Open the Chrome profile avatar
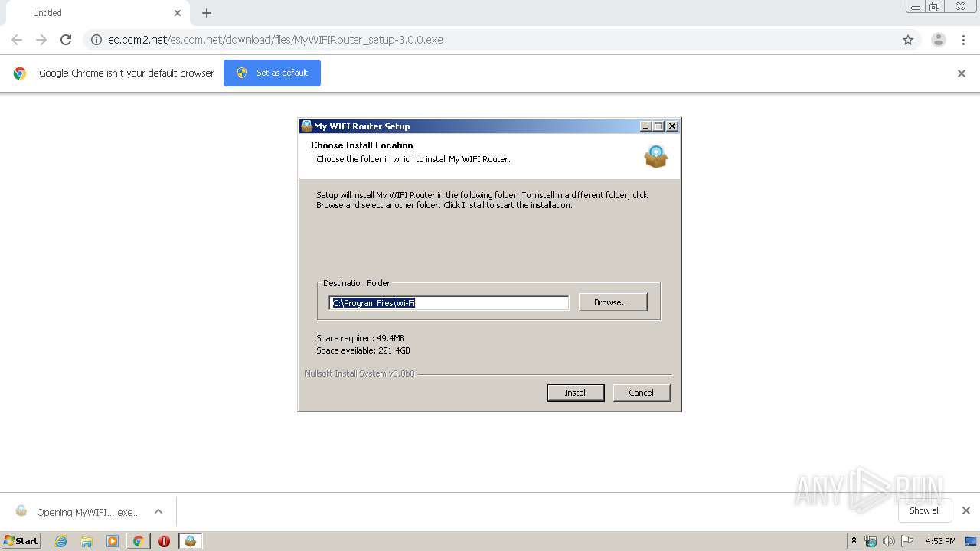This screenshot has height=551, width=980. pyautogui.click(x=939, y=40)
